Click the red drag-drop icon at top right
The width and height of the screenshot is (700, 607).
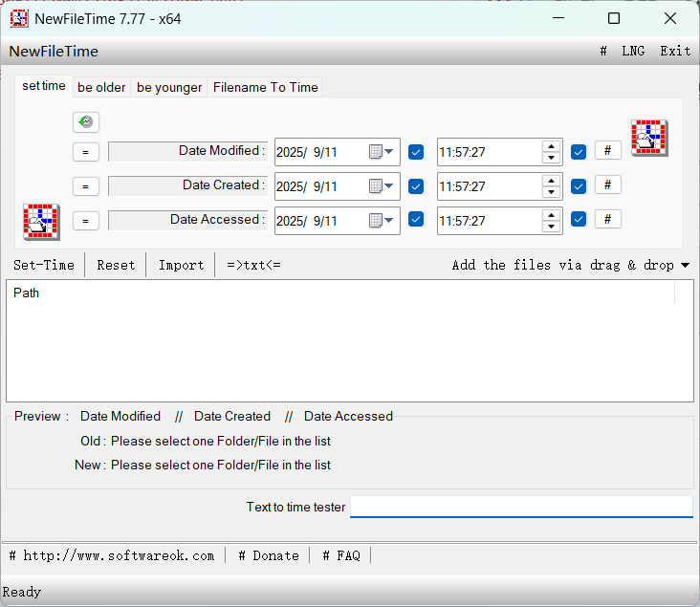(648, 138)
